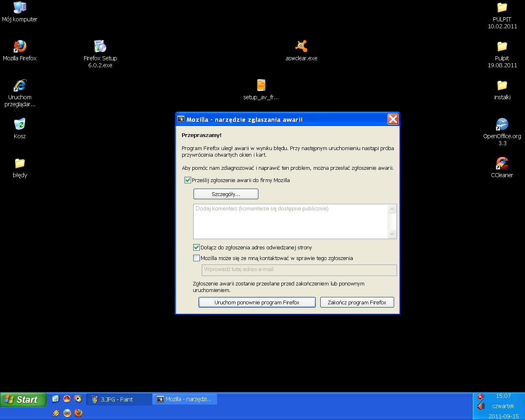Open the Mój komputer desktop icon
Viewport: 525px width, 420px height.
20,11
